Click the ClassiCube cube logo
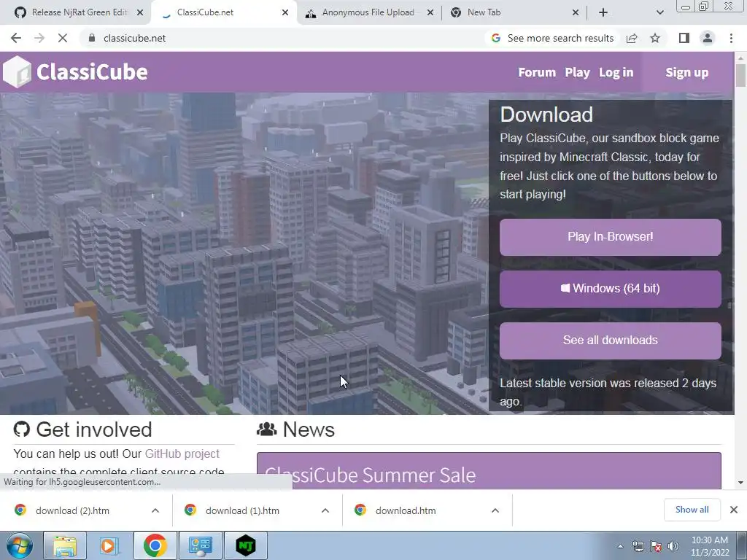Image resolution: width=747 pixels, height=560 pixels. coord(18,72)
